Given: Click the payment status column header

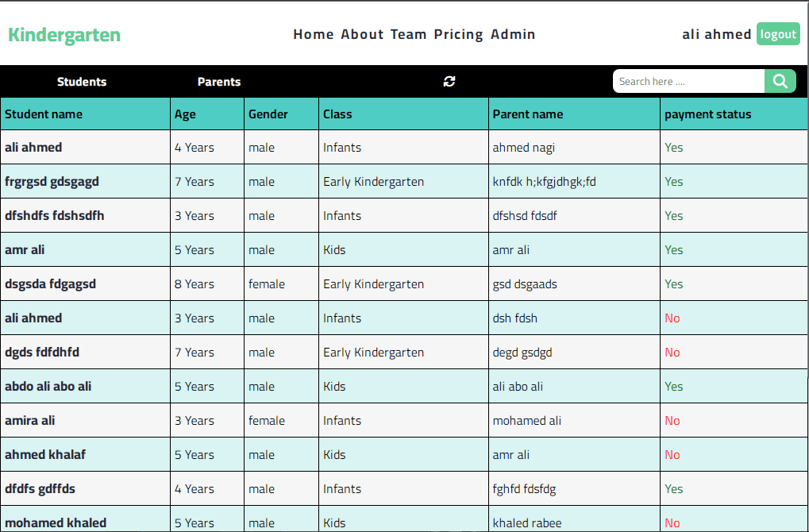Looking at the screenshot, I should click(707, 114).
